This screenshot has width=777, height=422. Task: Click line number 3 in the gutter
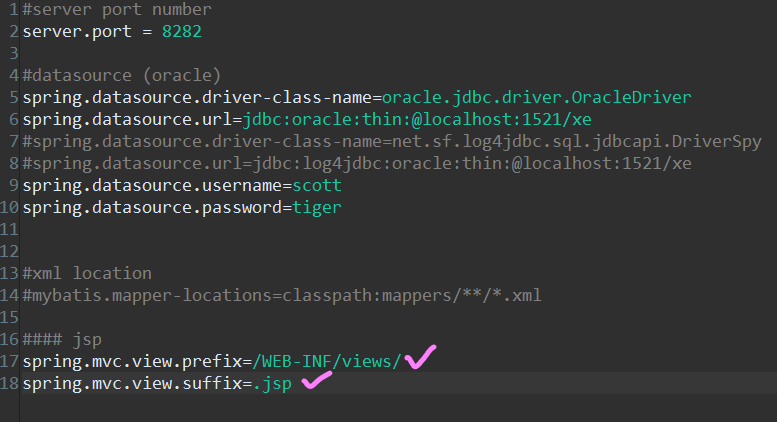tap(14, 53)
